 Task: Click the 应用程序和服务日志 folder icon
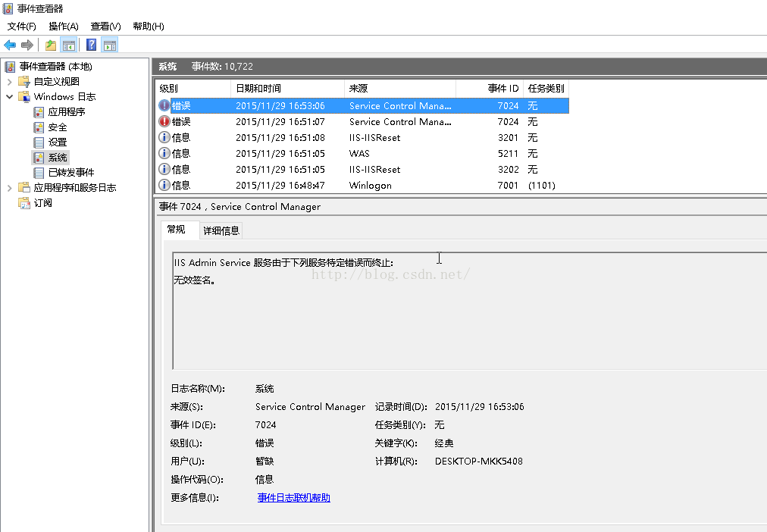pos(24,188)
